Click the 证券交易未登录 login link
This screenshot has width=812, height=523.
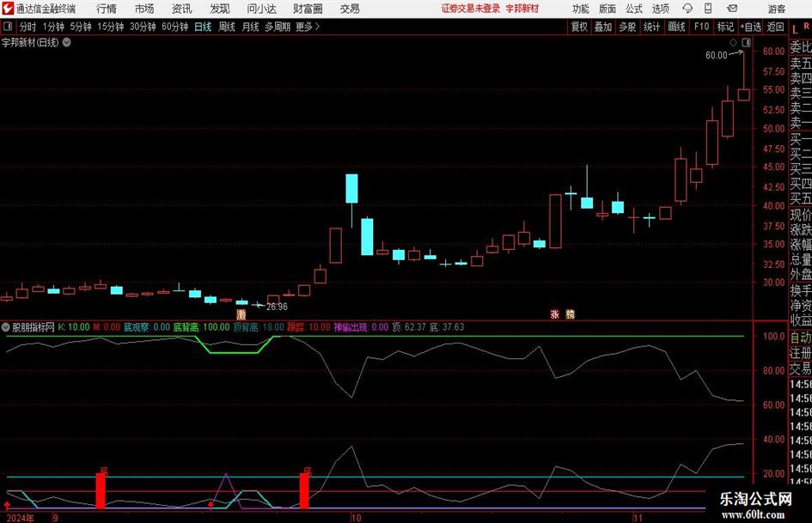pyautogui.click(x=471, y=9)
